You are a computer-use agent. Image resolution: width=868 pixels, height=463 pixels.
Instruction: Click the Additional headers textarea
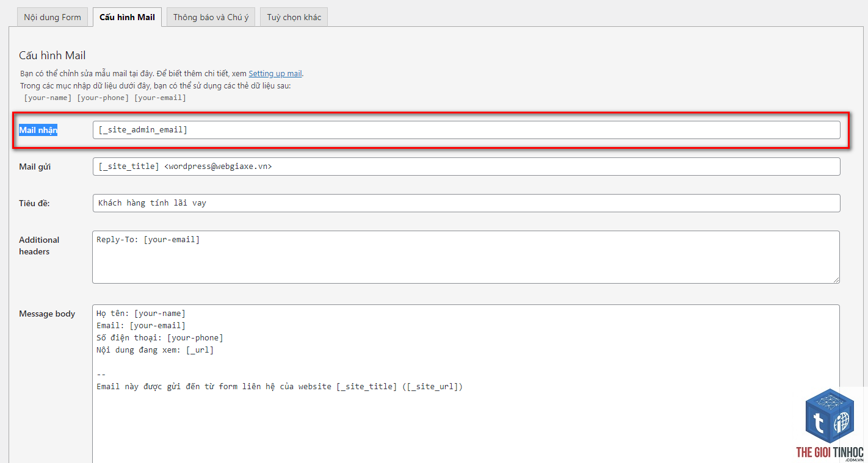466,257
